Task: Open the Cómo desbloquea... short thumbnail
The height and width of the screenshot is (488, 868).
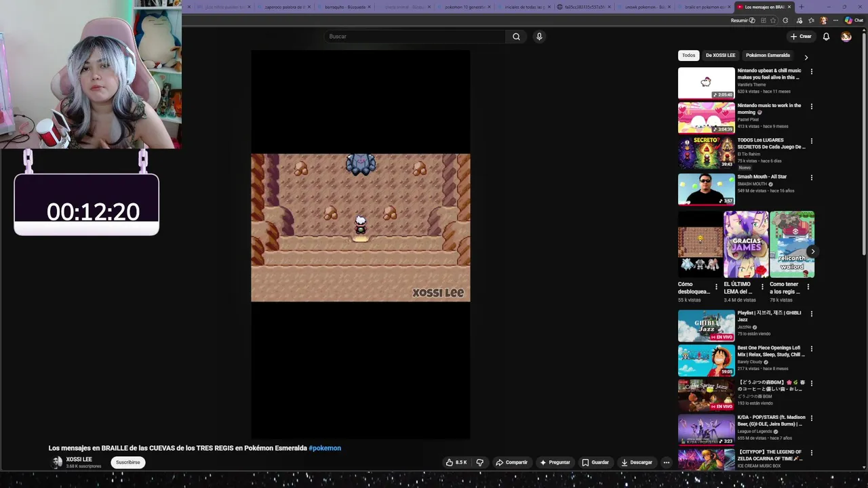Action: (700, 244)
